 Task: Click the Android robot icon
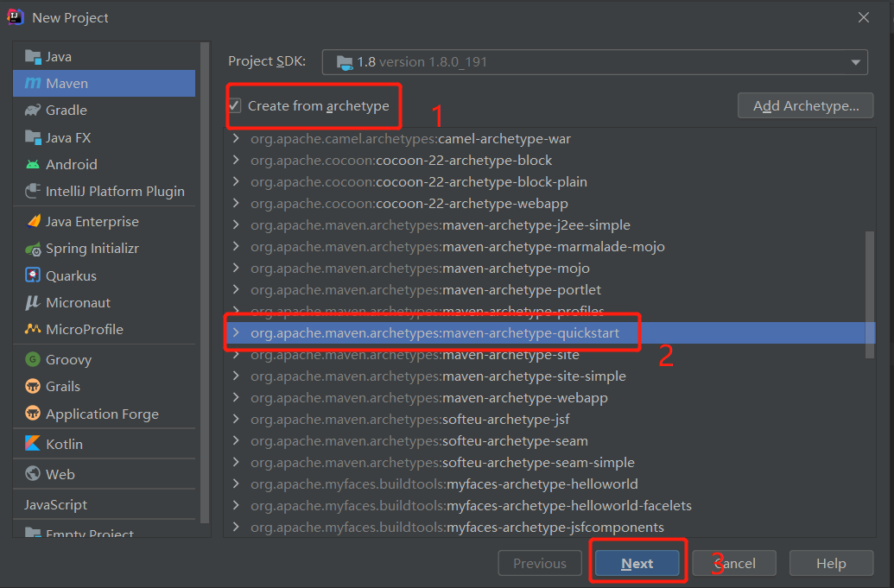tap(33, 164)
